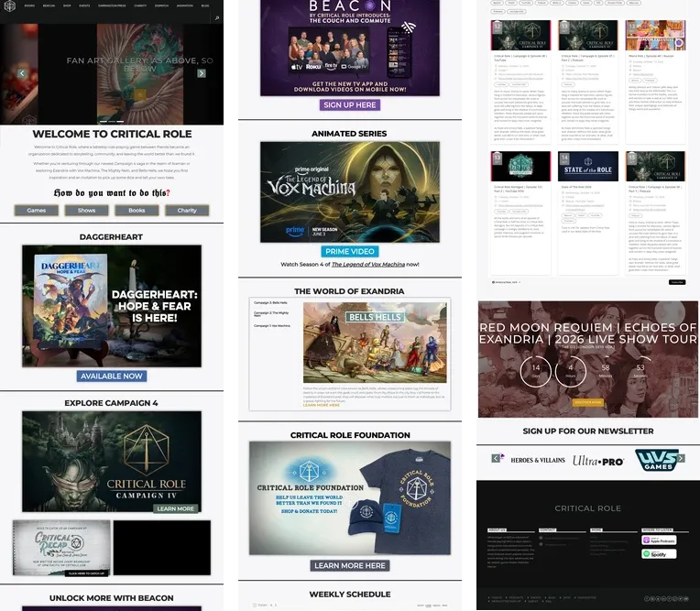Open the BEACON menu item
Screen dimensions: 700x611
coord(49,5)
